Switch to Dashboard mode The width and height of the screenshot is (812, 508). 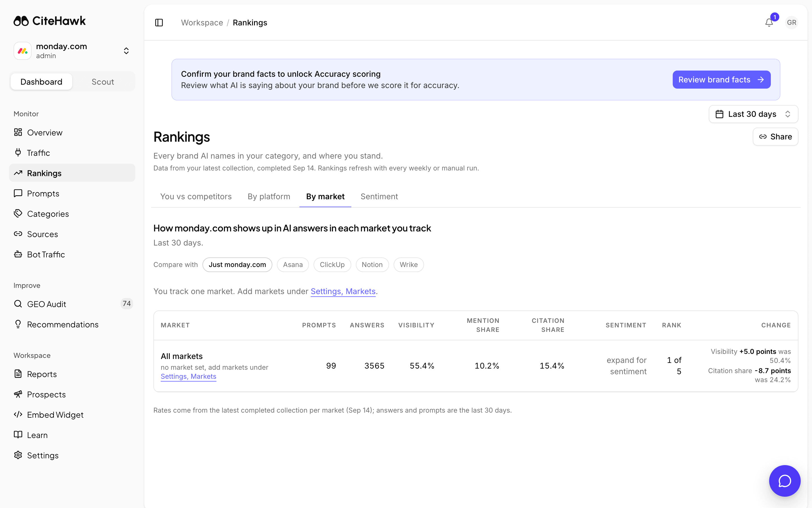point(41,82)
